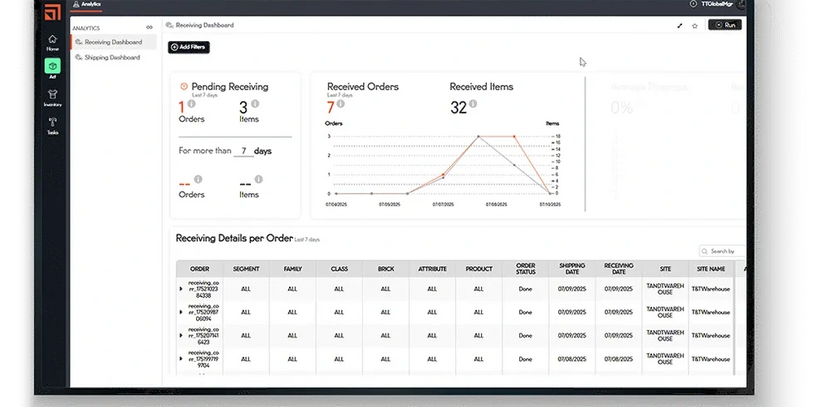Click the expand dashboard arrow icon
814x407 pixels.
(x=680, y=24)
